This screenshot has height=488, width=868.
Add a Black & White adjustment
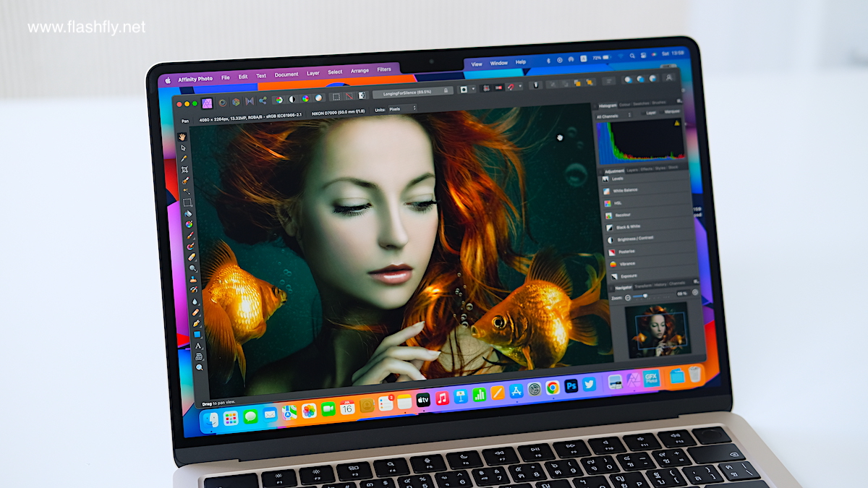click(627, 227)
